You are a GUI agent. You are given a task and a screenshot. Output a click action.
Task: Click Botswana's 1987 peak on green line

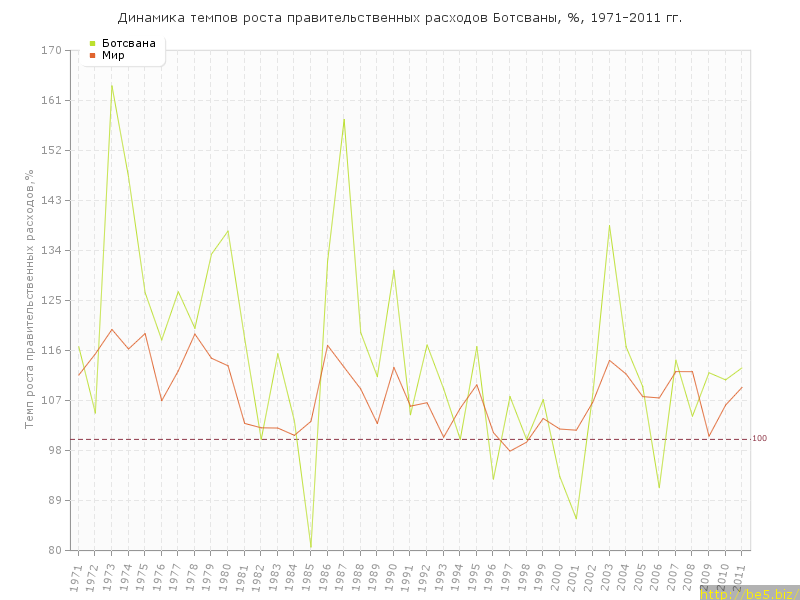[344, 118]
